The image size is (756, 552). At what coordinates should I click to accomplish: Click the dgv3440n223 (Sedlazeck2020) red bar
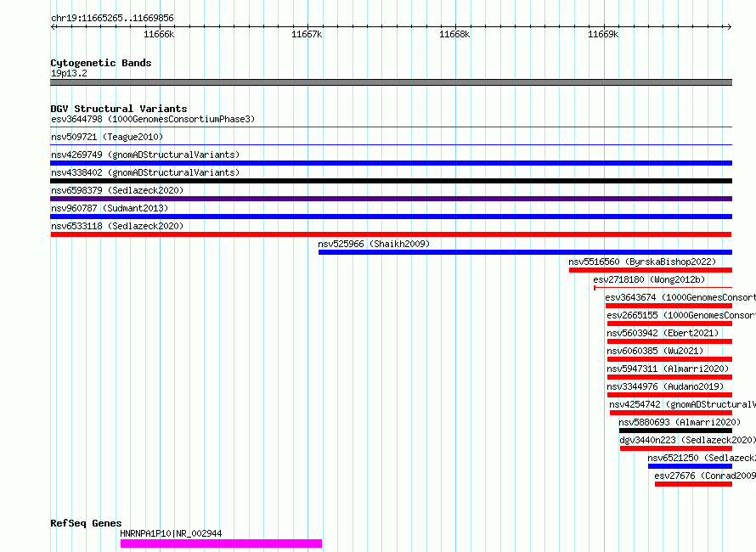point(676,448)
